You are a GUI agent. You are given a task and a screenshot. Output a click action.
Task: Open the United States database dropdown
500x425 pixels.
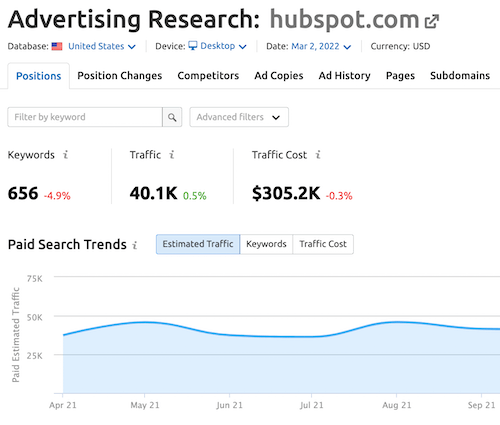click(x=102, y=46)
